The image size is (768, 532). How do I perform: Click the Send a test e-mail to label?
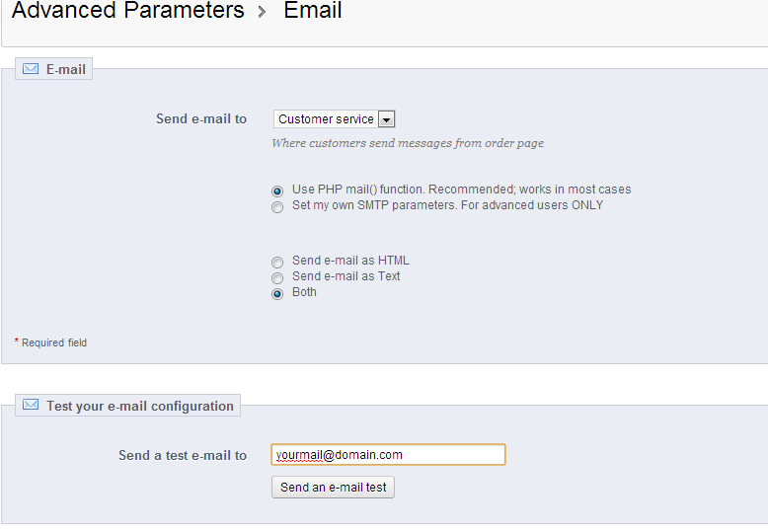point(183,455)
